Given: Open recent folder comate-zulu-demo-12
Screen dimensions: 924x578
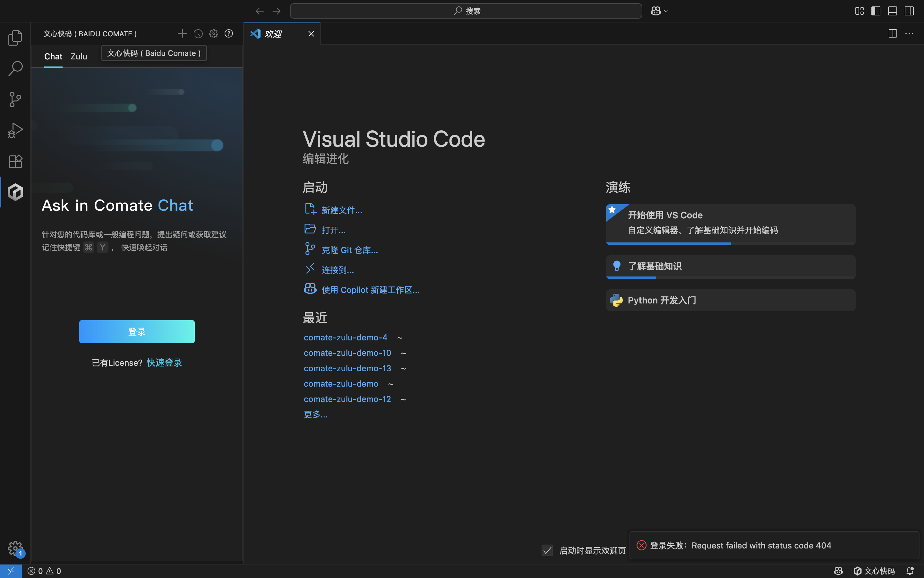Looking at the screenshot, I should tap(347, 399).
